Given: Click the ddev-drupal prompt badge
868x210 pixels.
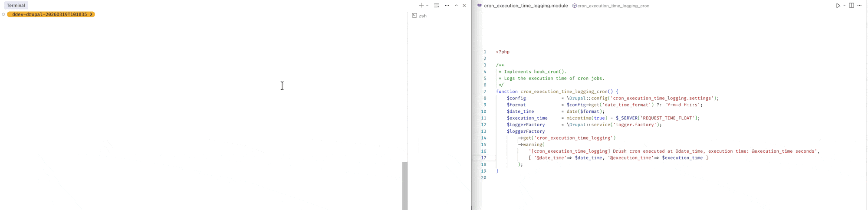Looking at the screenshot, I should click(51, 14).
